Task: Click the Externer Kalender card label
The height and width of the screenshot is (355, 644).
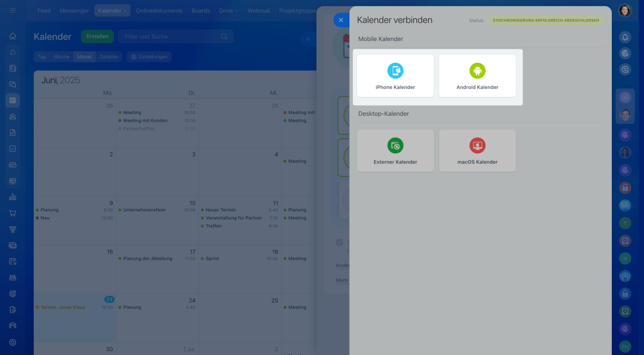Action: [x=395, y=162]
